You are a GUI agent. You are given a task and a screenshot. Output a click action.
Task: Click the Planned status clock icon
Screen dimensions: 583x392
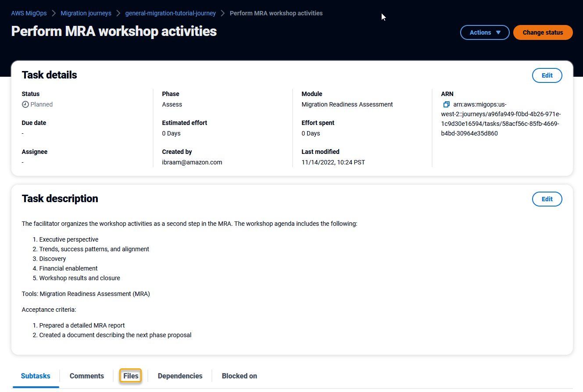(25, 104)
